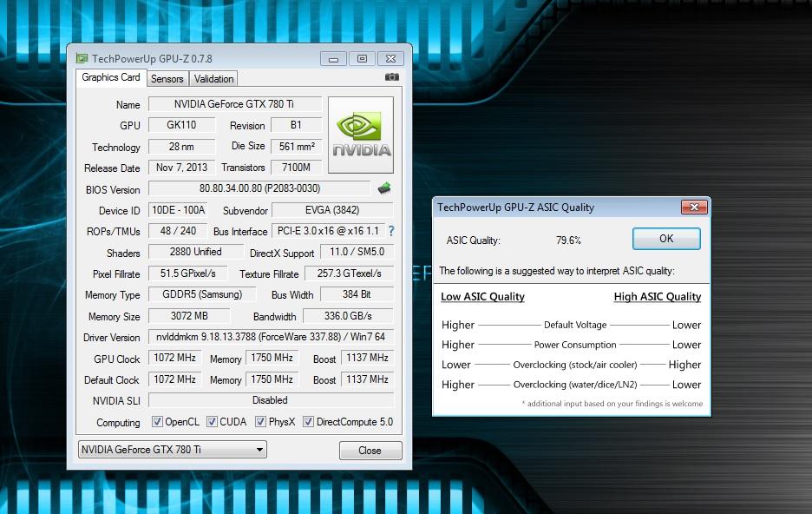Toggle the CUDA checkbox
Image resolution: width=812 pixels, height=514 pixels.
(212, 422)
